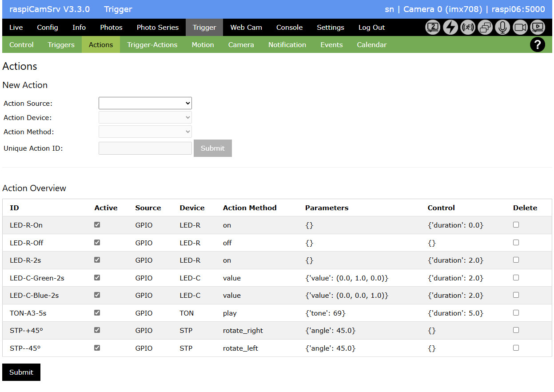Open the Action Source dropdown

[145, 103]
